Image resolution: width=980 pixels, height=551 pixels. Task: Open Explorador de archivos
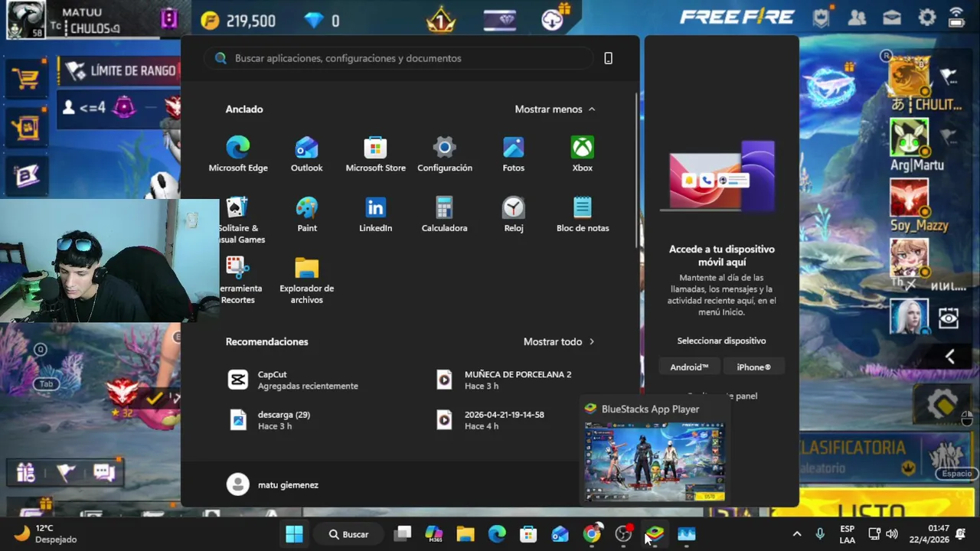tap(306, 281)
